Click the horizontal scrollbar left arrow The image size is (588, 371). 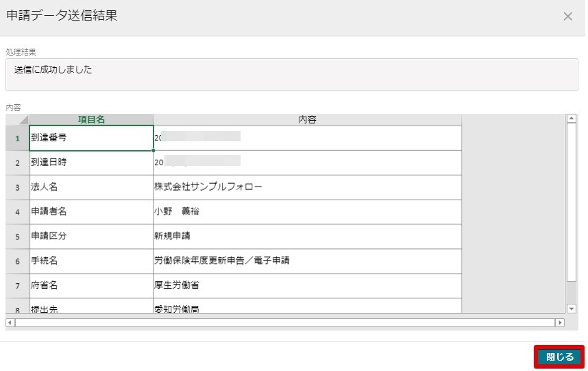(10, 322)
